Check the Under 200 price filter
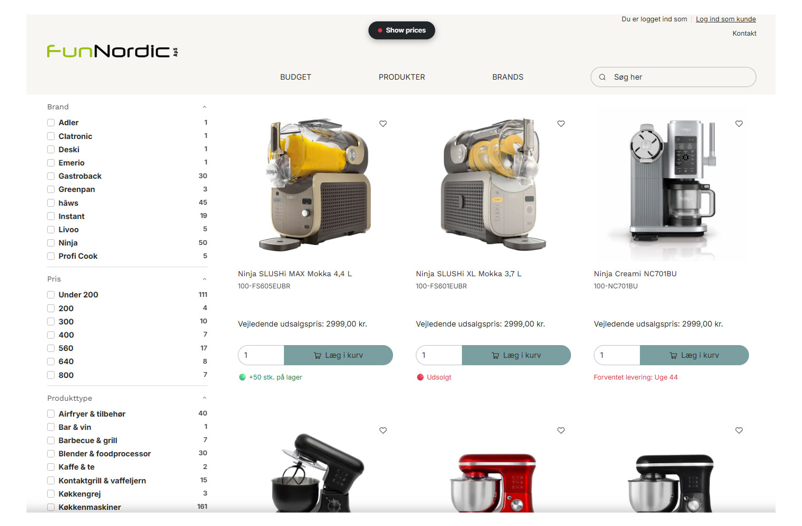Image resolution: width=802 pixels, height=526 pixels. pos(51,295)
